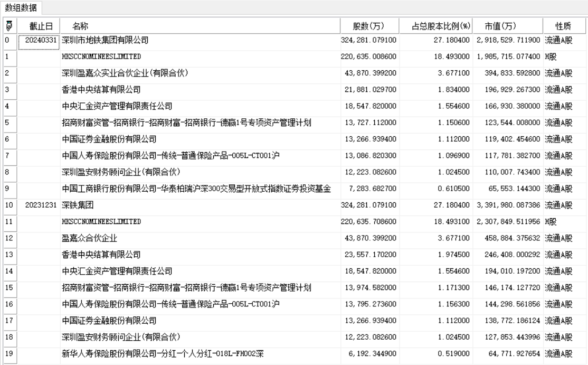Select the 深圳市地铁集团有限公司 name cell
Image resolution: width=588 pixels, height=365 pixels.
click(106, 40)
